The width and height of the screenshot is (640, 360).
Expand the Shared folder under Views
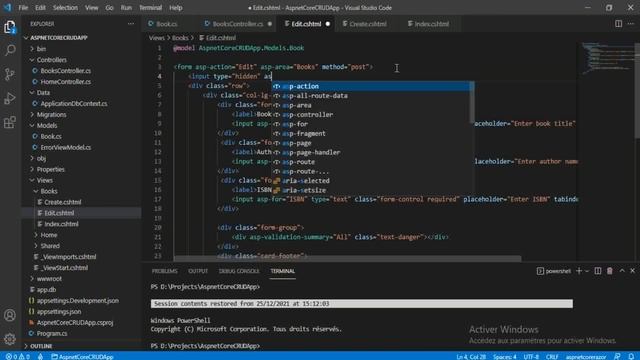50,246
